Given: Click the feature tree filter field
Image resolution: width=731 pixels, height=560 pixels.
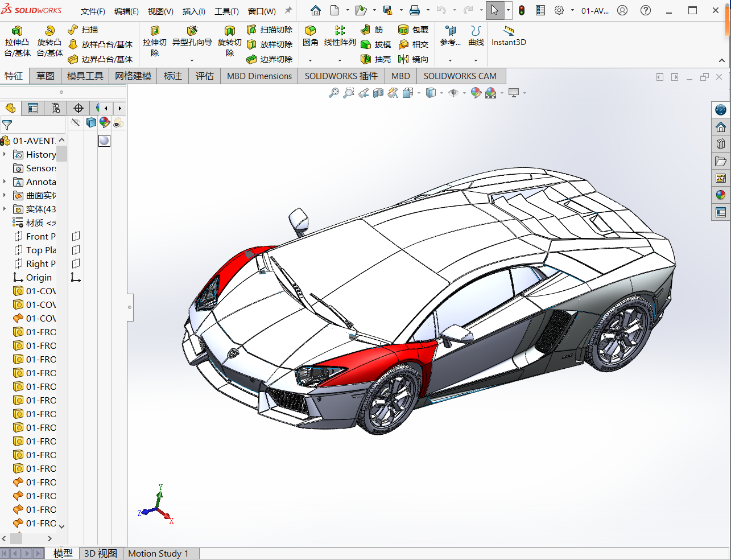Looking at the screenshot, I should (x=33, y=125).
